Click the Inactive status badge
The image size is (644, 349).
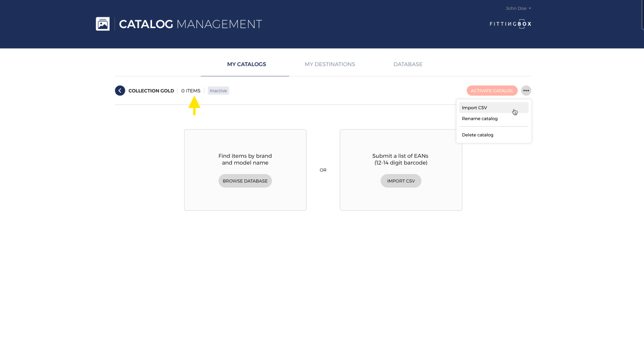[x=218, y=91]
